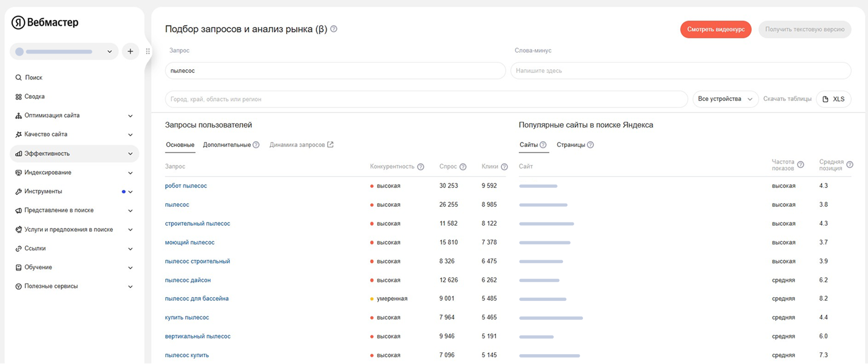Screen dimensions: 868x364
Task: Expand Инструменты chevron
Action: click(x=130, y=192)
